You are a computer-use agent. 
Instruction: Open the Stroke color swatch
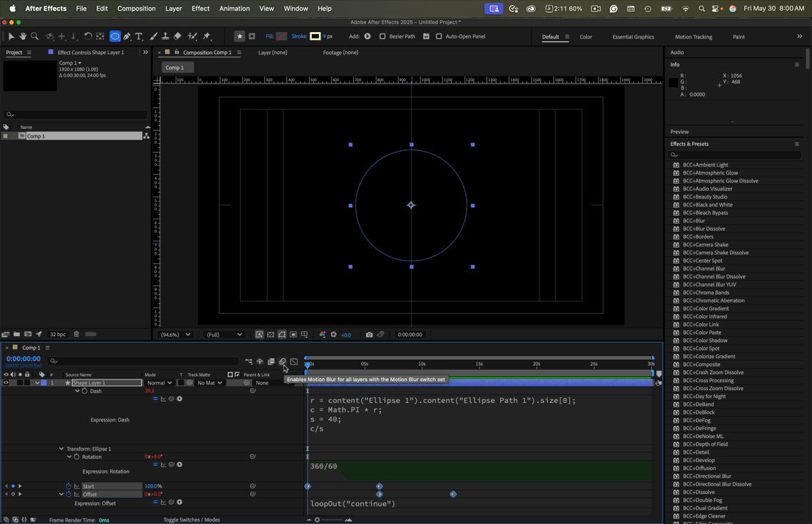(x=315, y=36)
